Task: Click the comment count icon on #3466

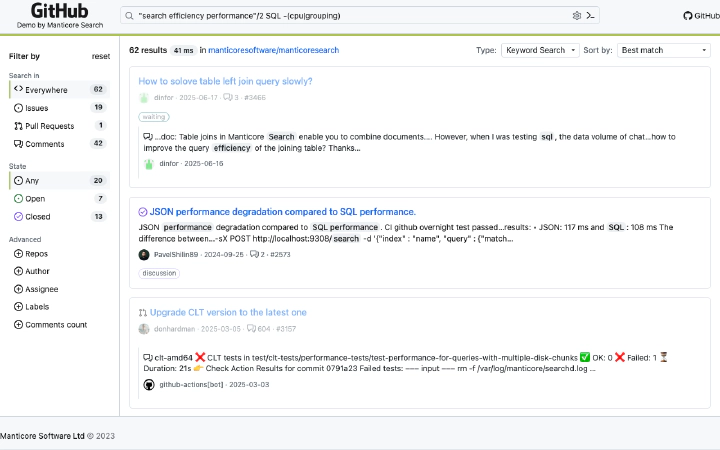Action: click(x=228, y=97)
